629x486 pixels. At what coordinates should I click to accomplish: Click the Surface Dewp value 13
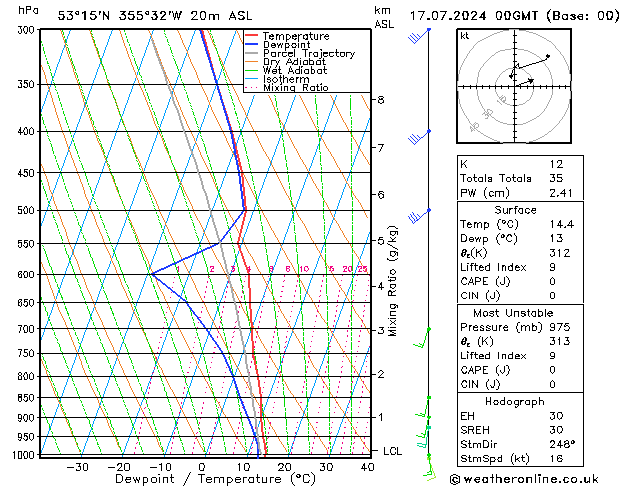pyautogui.click(x=556, y=238)
